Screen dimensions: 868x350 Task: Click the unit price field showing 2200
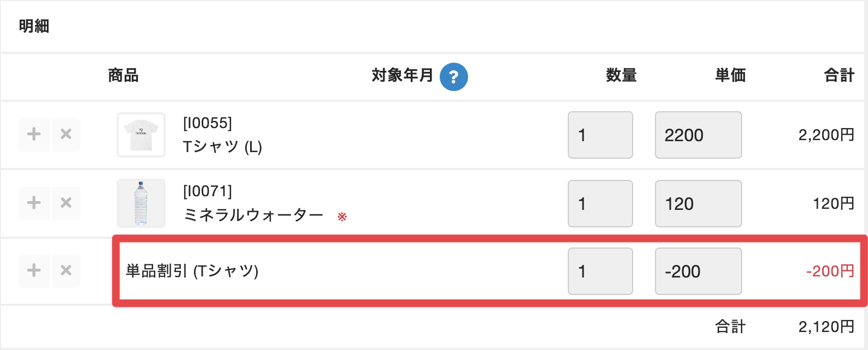(698, 135)
